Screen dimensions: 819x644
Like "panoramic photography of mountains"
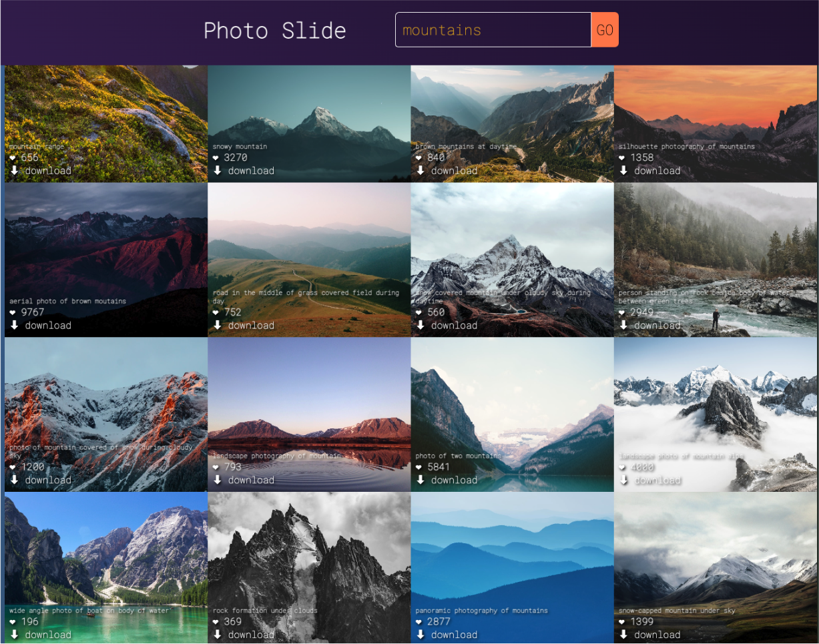(419, 621)
